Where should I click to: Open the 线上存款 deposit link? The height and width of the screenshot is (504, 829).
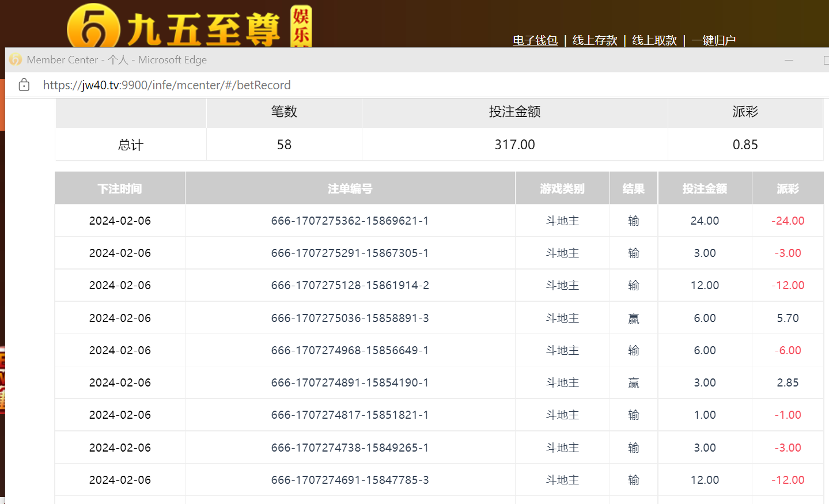(595, 40)
